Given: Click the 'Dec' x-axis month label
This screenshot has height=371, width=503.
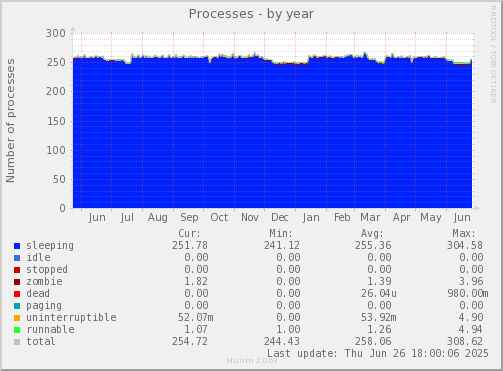Looking at the screenshot, I should click(280, 218).
